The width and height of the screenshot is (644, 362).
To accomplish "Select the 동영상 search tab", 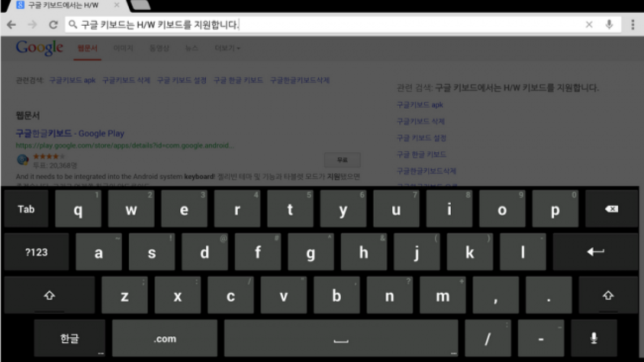I will 159,48.
